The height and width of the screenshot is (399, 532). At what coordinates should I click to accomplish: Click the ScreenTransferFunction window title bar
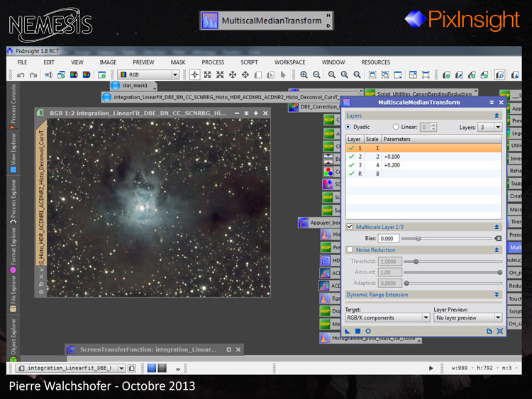pyautogui.click(x=154, y=349)
